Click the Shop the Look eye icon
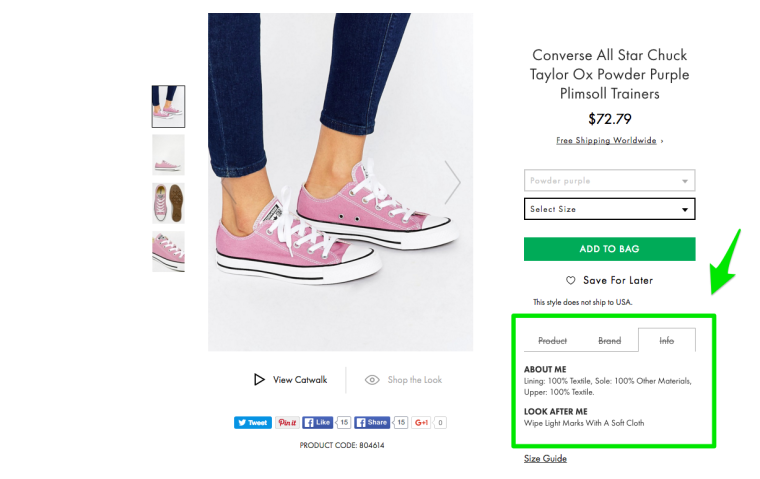 click(x=372, y=380)
